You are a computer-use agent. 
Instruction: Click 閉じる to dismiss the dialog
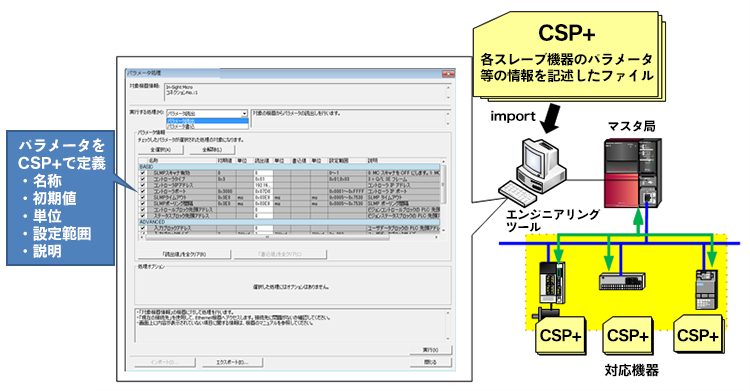tap(430, 362)
